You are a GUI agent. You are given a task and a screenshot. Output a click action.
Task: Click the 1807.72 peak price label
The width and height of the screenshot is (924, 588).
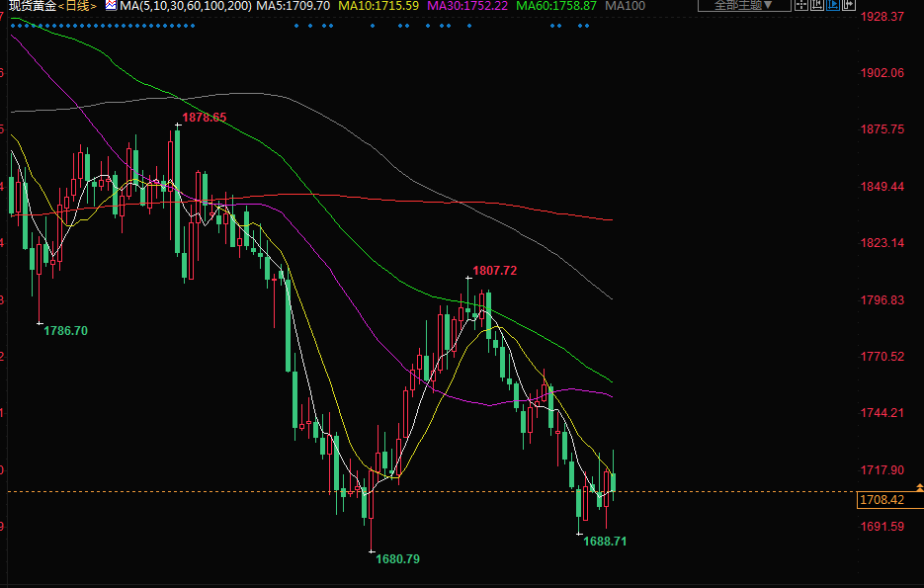495,270
